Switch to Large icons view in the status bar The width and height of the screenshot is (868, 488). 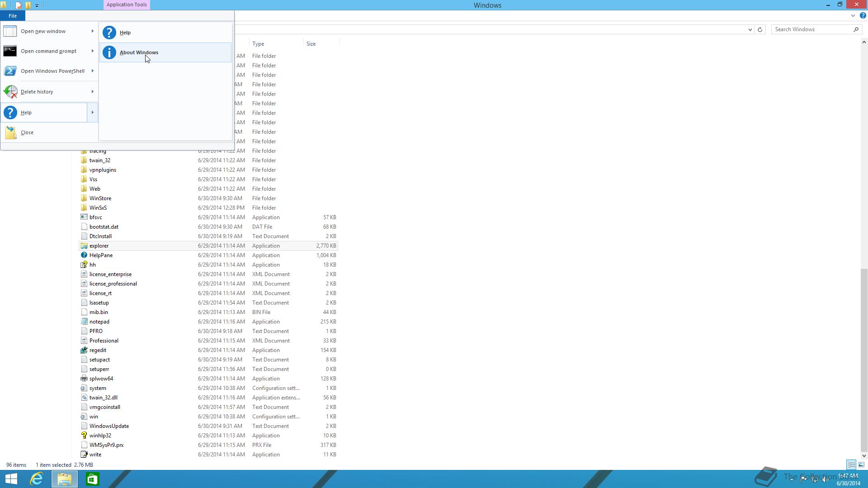(861, 465)
